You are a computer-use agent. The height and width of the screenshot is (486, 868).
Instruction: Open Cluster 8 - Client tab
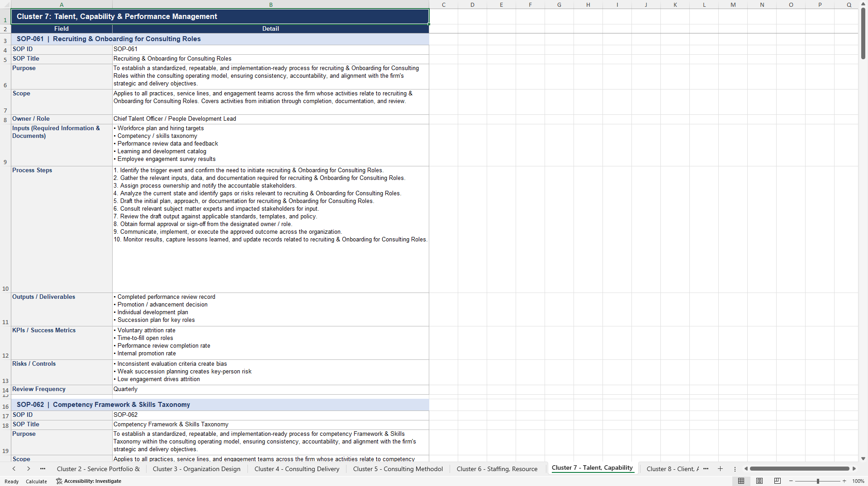coord(673,469)
